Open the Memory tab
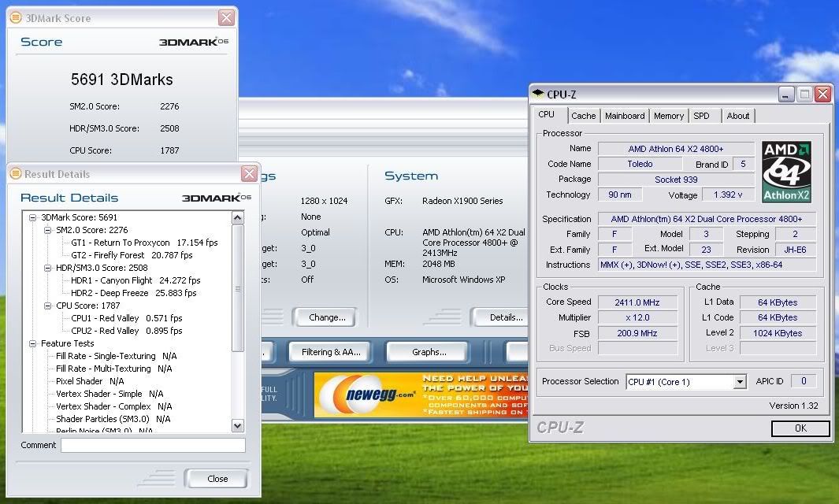Screen dimensions: 839x504 click(669, 116)
